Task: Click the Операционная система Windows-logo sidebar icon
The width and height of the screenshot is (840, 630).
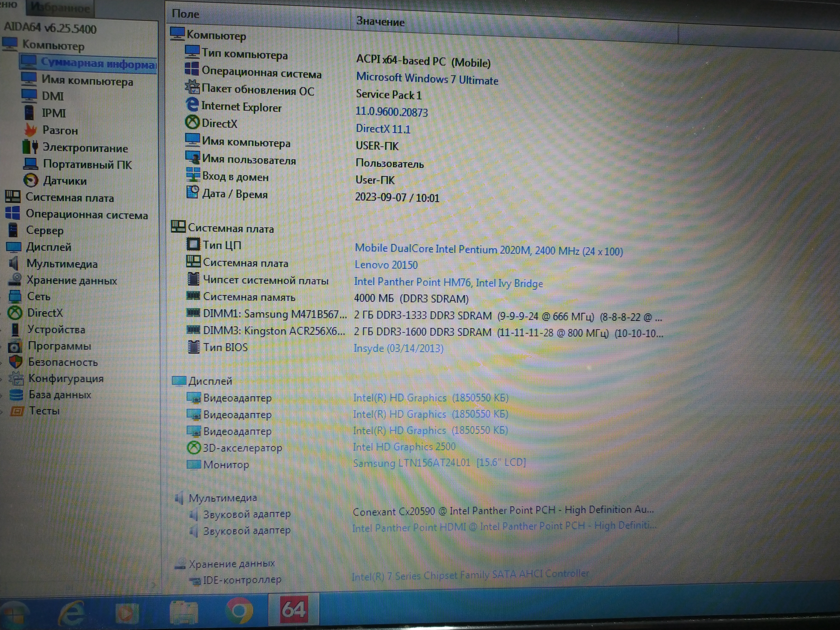Action: (13, 213)
